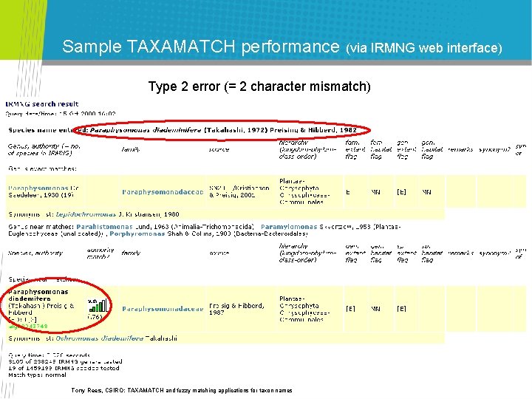Click the green algaebase ID link

pyautogui.click(x=28, y=327)
